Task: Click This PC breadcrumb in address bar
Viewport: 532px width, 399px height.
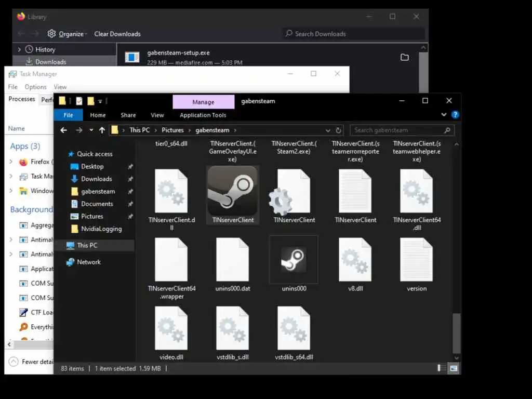Action: (x=139, y=130)
